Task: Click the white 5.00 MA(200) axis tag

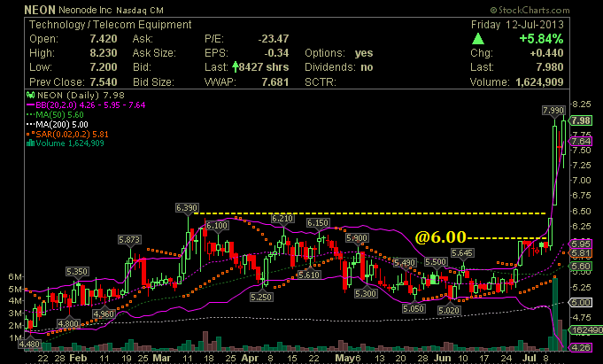Action: [x=581, y=302]
